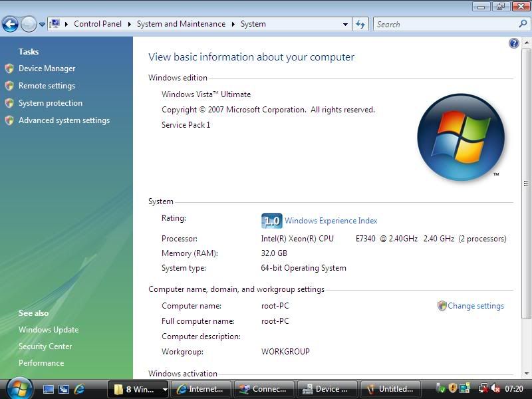Switch to the 'Device ...' taskbar window
This screenshot has width=532, height=399.
(327, 389)
